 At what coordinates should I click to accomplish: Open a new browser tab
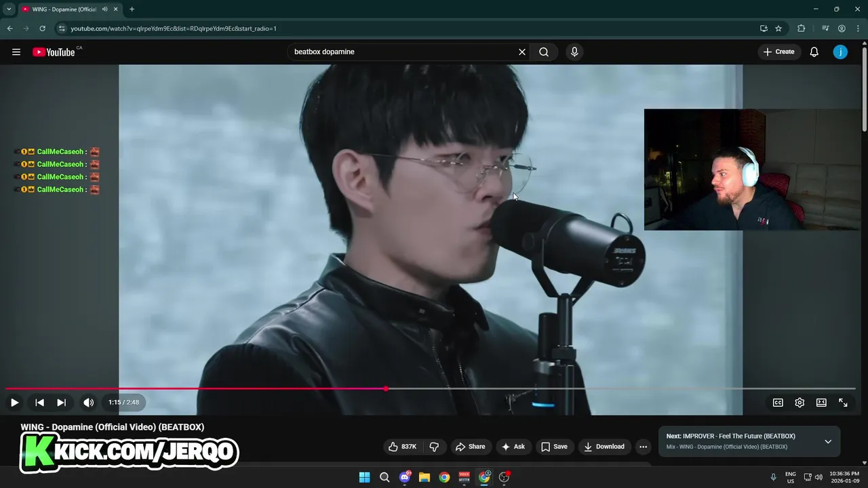pos(132,9)
